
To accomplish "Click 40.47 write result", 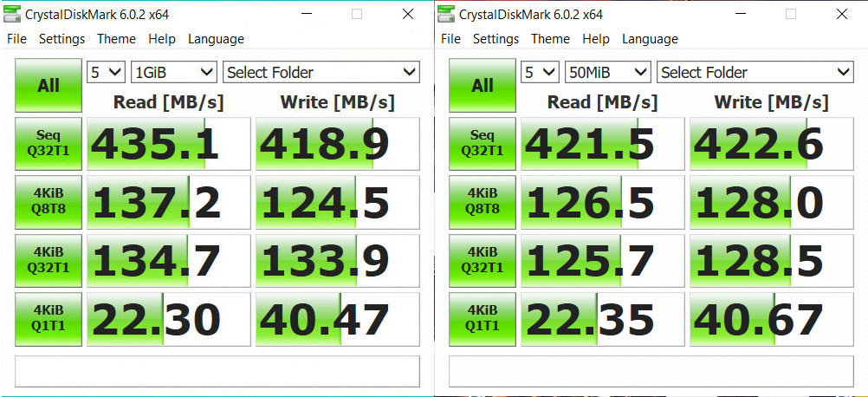I will pyautogui.click(x=338, y=319).
